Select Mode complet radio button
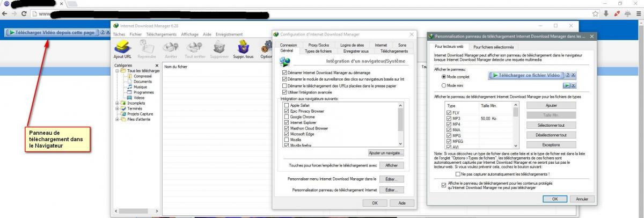 click(x=444, y=76)
